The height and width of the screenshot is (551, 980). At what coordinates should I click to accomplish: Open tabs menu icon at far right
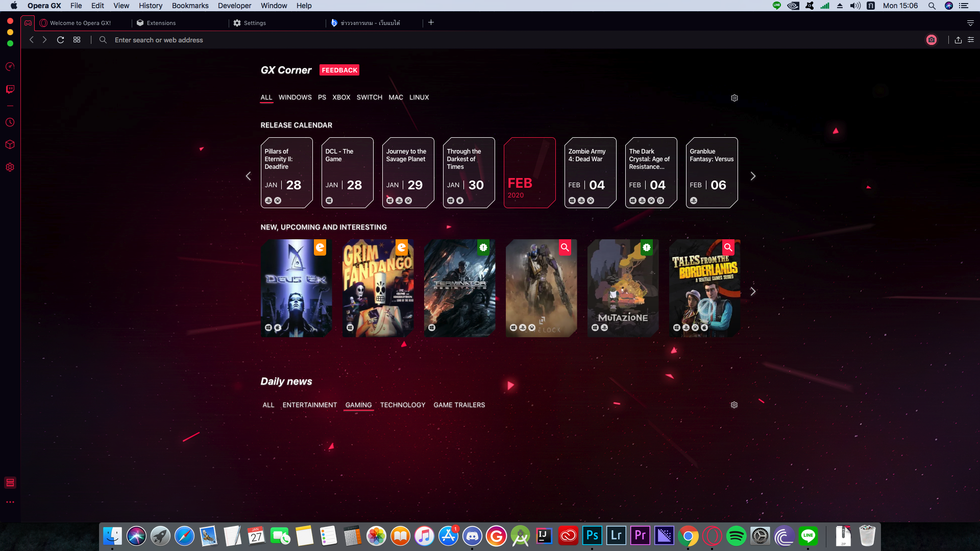[x=970, y=23]
